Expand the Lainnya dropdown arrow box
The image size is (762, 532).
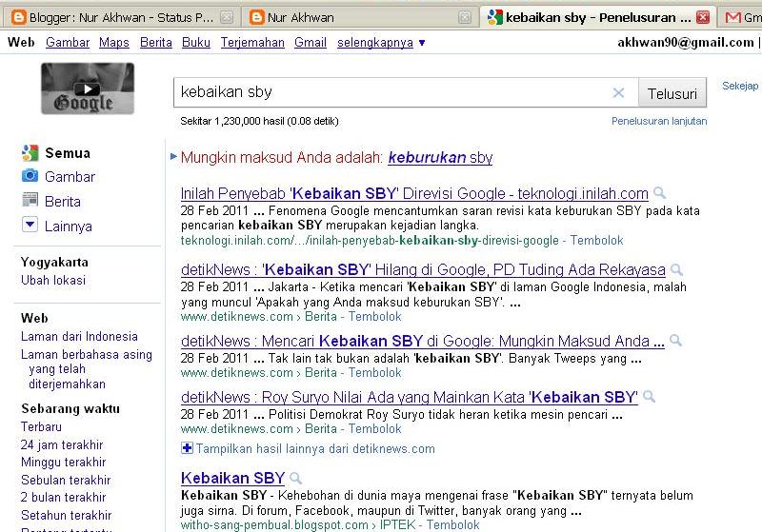(x=30, y=225)
